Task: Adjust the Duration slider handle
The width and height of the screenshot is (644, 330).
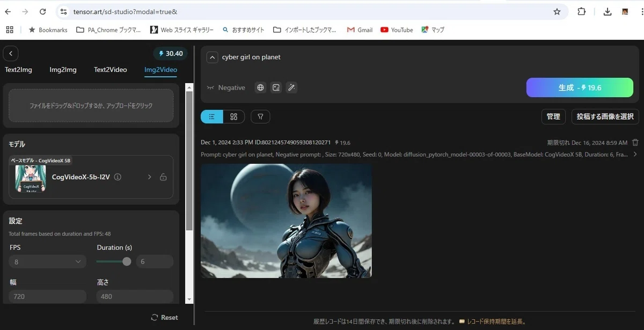Action: click(x=127, y=261)
